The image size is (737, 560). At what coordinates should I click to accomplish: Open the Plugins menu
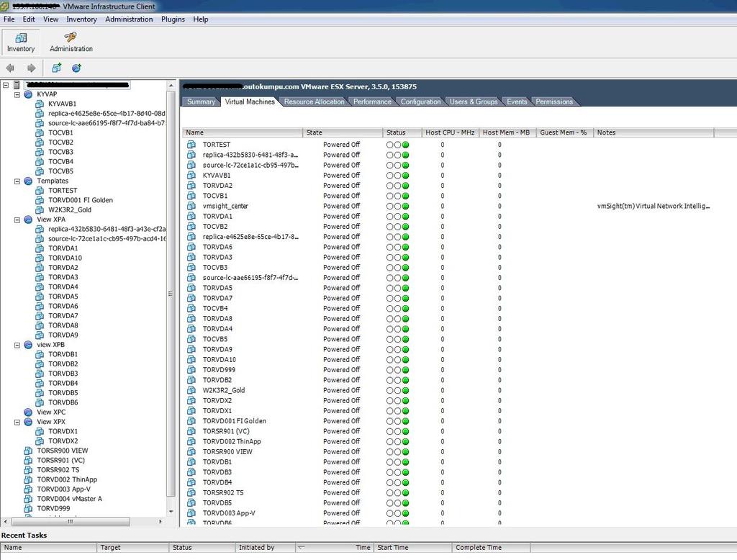[173, 19]
